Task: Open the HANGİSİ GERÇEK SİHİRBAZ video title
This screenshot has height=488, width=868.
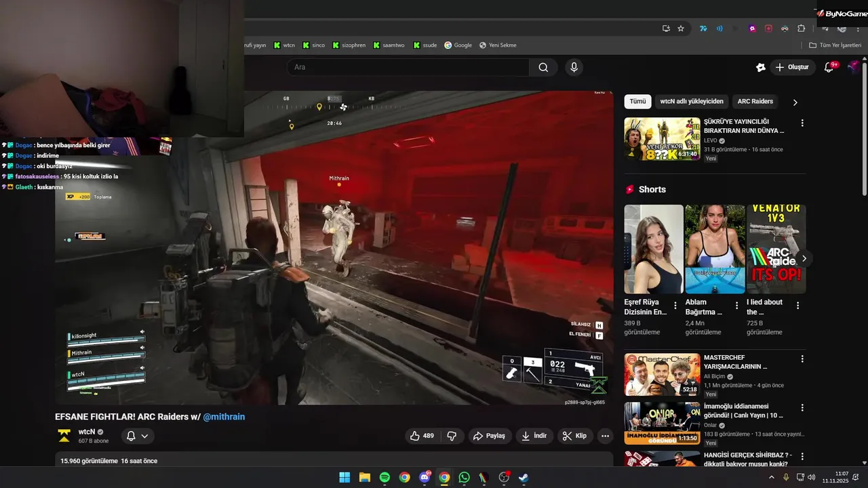Action: click(748, 460)
